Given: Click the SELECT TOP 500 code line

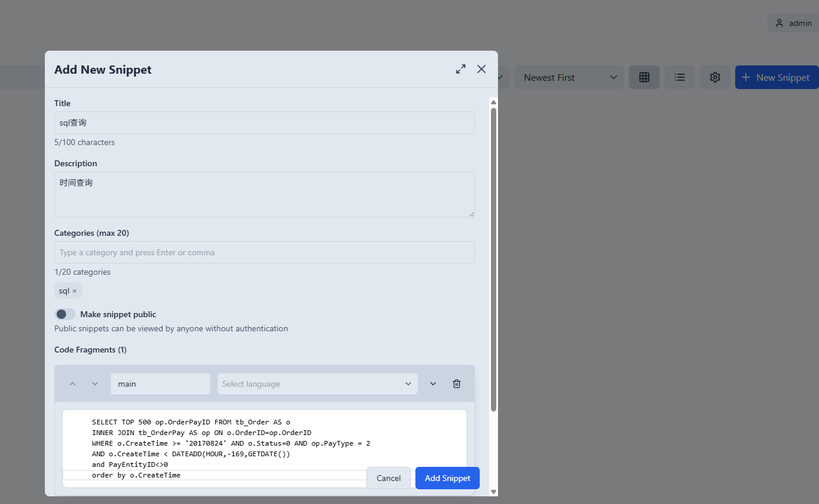Looking at the screenshot, I should pos(191,422).
